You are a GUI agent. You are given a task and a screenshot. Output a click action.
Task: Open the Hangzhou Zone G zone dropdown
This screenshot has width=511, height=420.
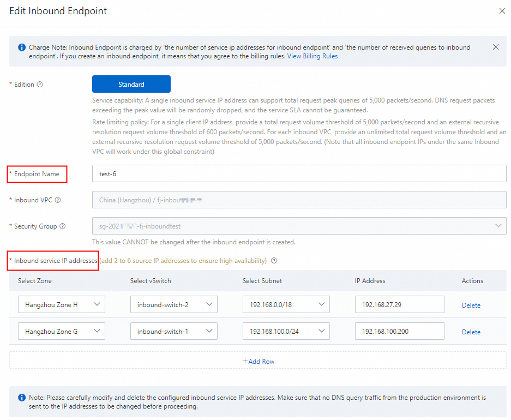pyautogui.click(x=62, y=331)
